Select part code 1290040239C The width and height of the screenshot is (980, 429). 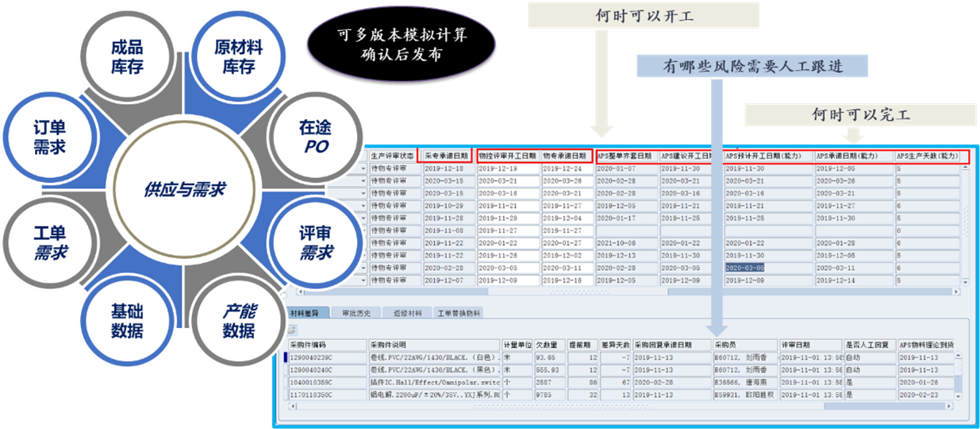pyautogui.click(x=328, y=357)
